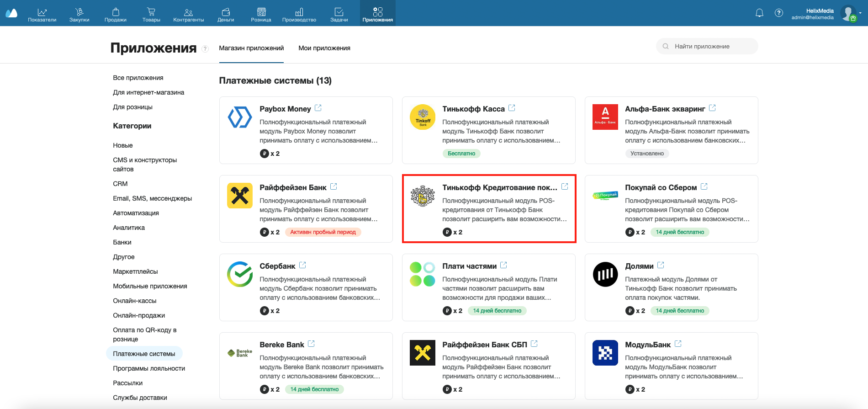Open the Долями black round logo
This screenshot has width=868, height=409.
pyautogui.click(x=605, y=274)
